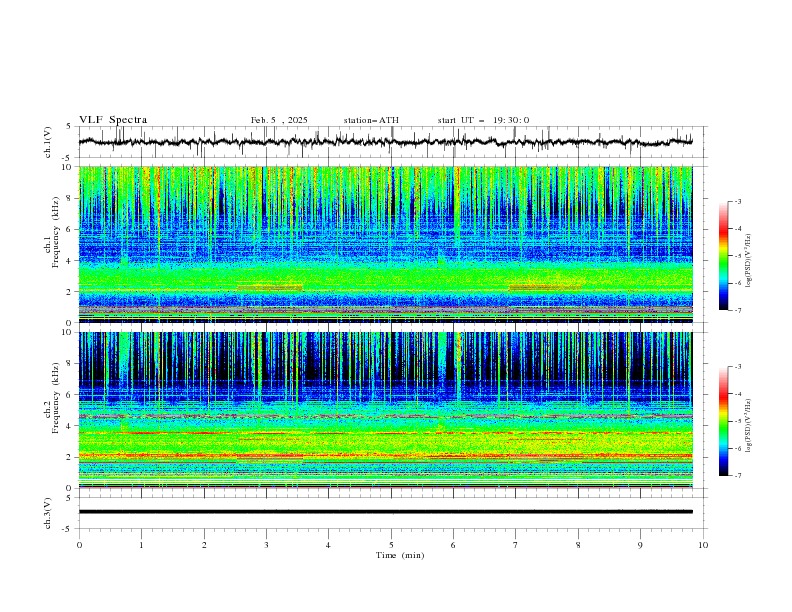Click the 'station=ATH' label
Image resolution: width=792 pixels, height=612 pixels.
click(x=371, y=120)
